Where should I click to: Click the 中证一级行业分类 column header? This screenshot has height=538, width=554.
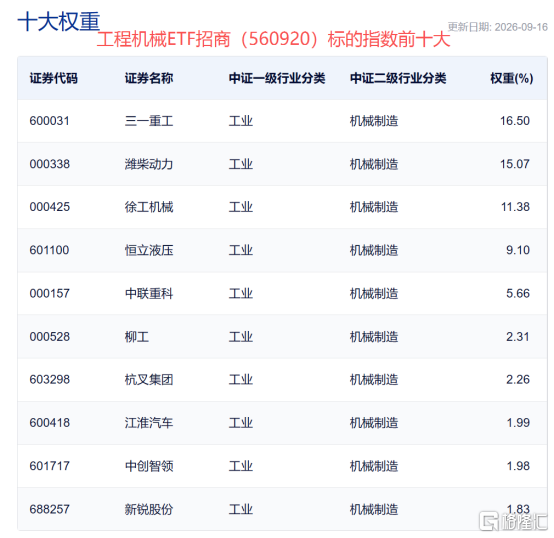(277, 78)
